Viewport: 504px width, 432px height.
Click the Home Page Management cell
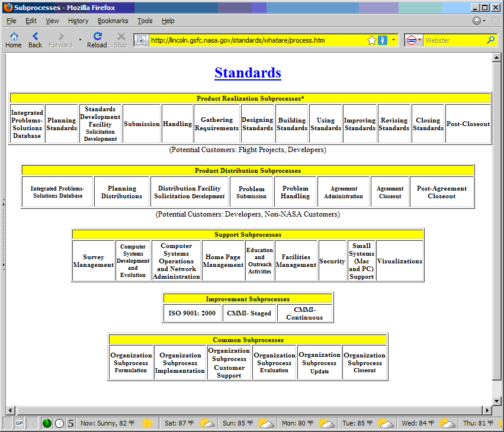[223, 261]
